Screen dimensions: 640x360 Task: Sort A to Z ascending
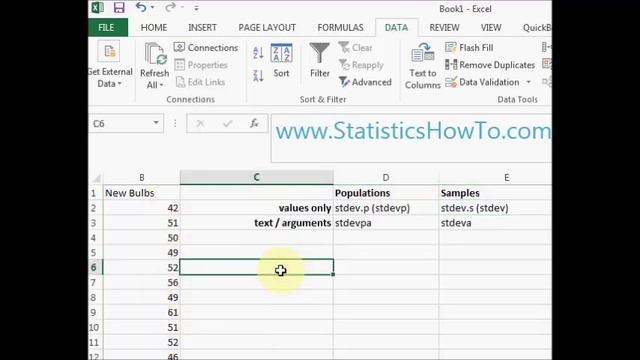[258, 53]
